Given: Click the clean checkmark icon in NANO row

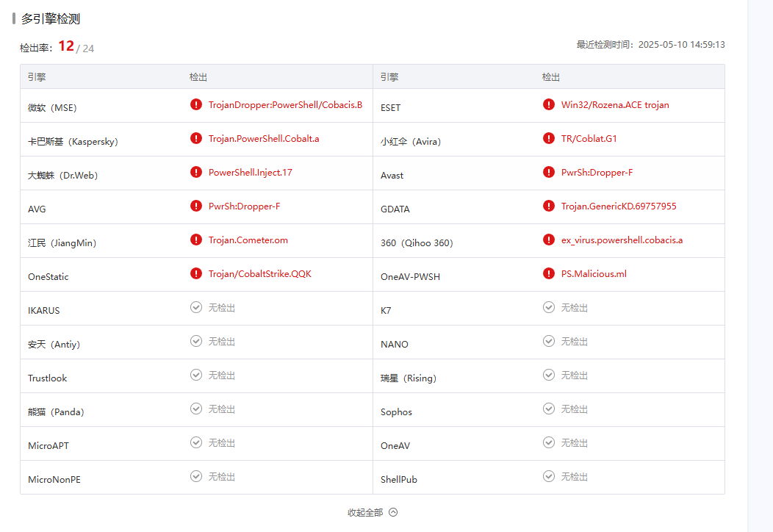Looking at the screenshot, I should (x=549, y=341).
